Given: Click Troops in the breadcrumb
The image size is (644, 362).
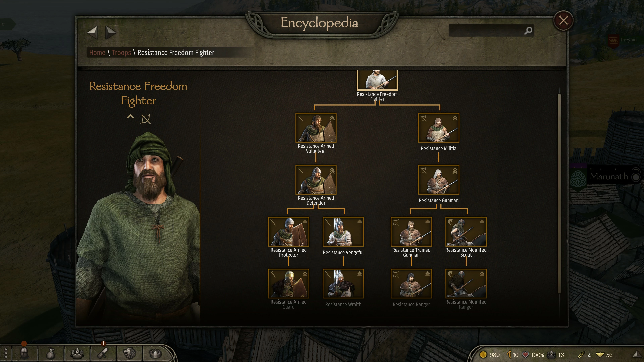Looking at the screenshot, I should tap(121, 52).
